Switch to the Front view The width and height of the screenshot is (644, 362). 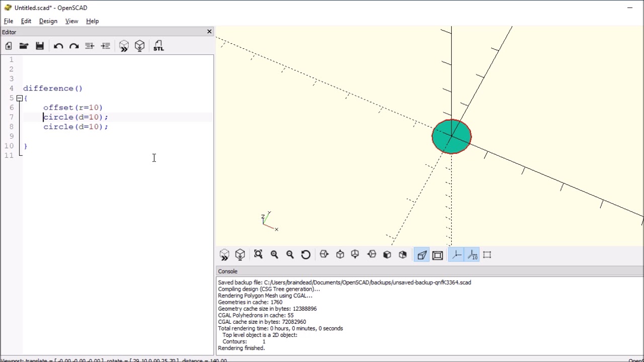(x=387, y=255)
